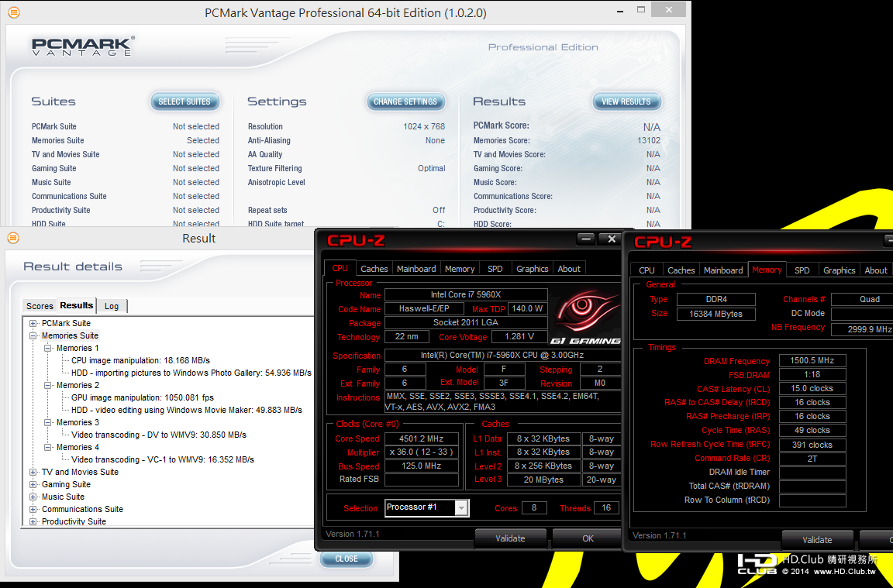Select 'Video transcoding - DV to WMV9' result
The width and height of the screenshot is (893, 588).
[x=159, y=435]
